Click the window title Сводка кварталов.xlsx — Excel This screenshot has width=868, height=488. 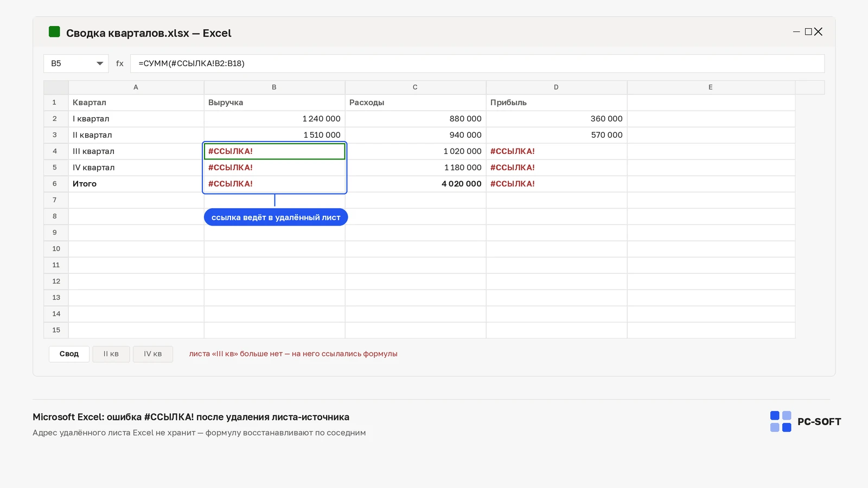tap(149, 33)
